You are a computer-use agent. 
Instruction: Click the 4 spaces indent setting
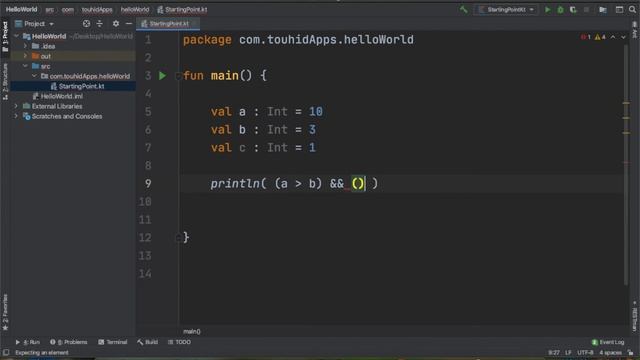610,353
